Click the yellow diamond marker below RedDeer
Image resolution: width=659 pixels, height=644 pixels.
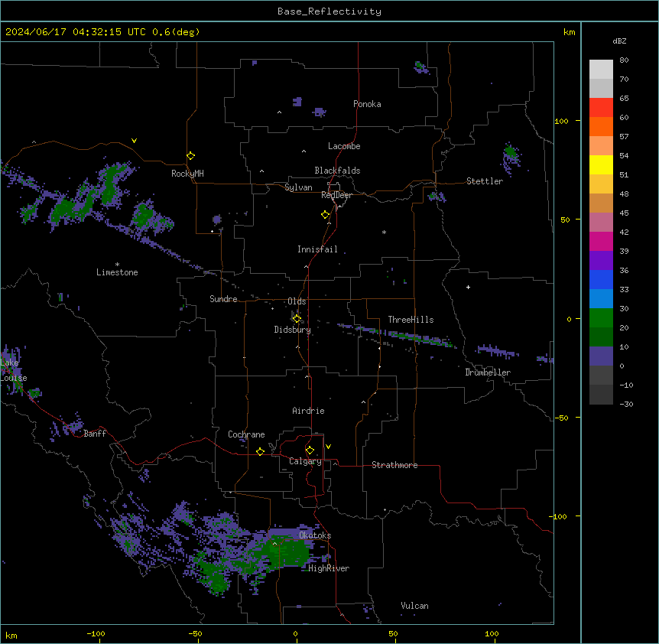(326, 215)
